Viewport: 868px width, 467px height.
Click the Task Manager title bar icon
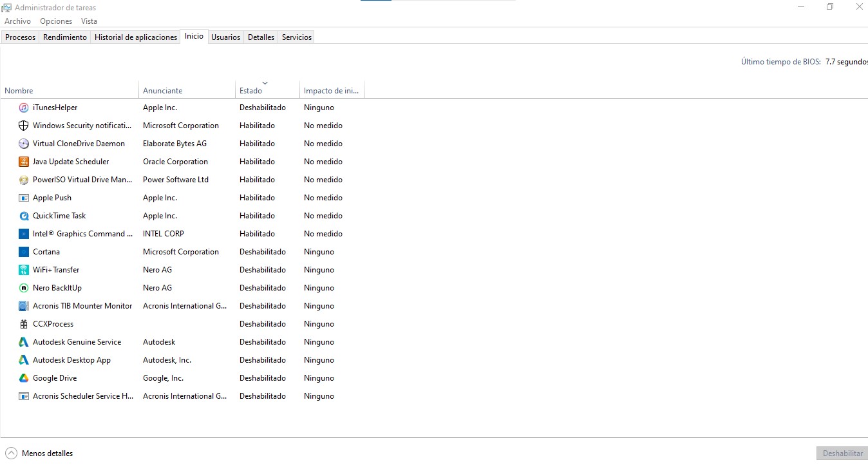6,8
